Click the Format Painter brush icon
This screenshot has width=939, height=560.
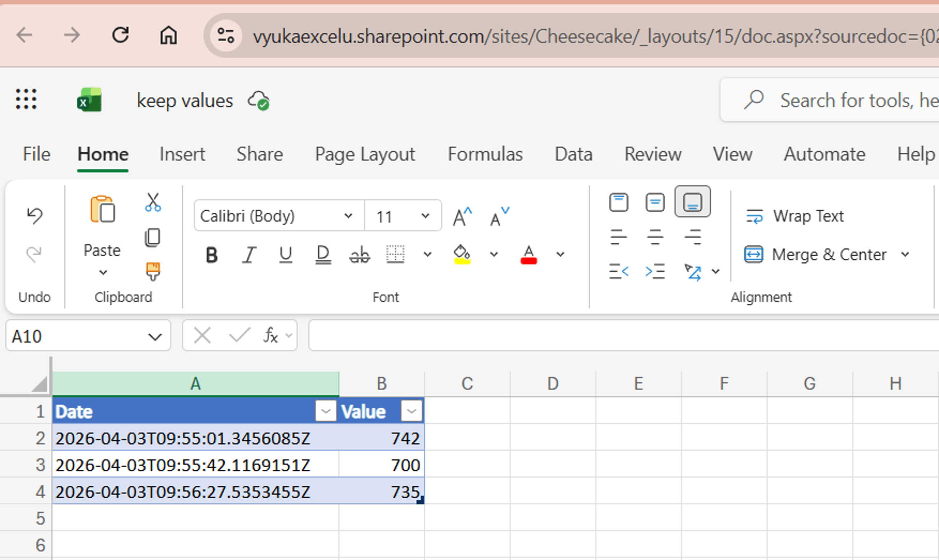153,271
